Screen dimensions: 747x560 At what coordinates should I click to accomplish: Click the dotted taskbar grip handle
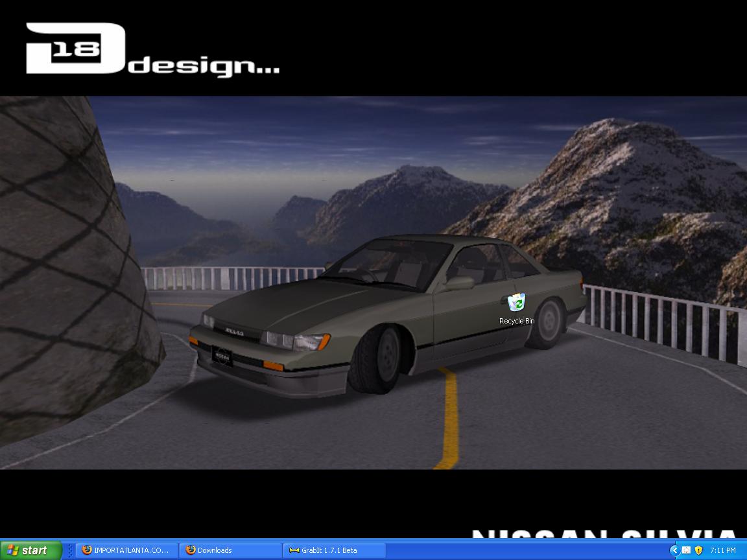[70, 550]
